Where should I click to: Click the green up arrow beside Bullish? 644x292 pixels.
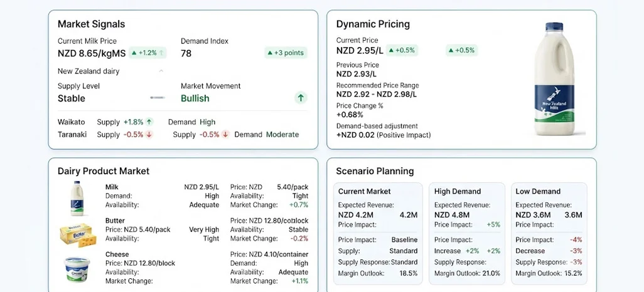(x=301, y=98)
